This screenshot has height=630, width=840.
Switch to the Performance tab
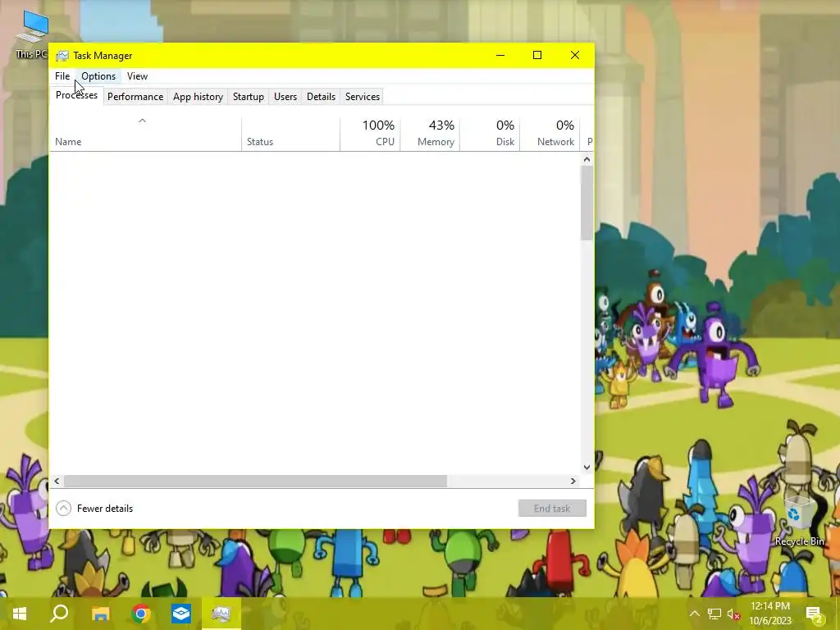pos(135,97)
